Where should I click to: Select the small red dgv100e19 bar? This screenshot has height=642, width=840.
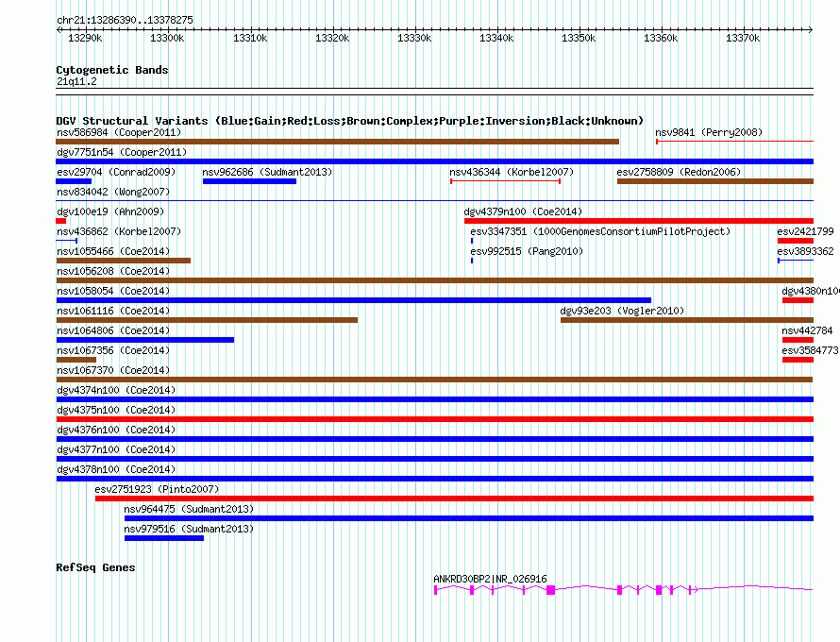(x=61, y=221)
